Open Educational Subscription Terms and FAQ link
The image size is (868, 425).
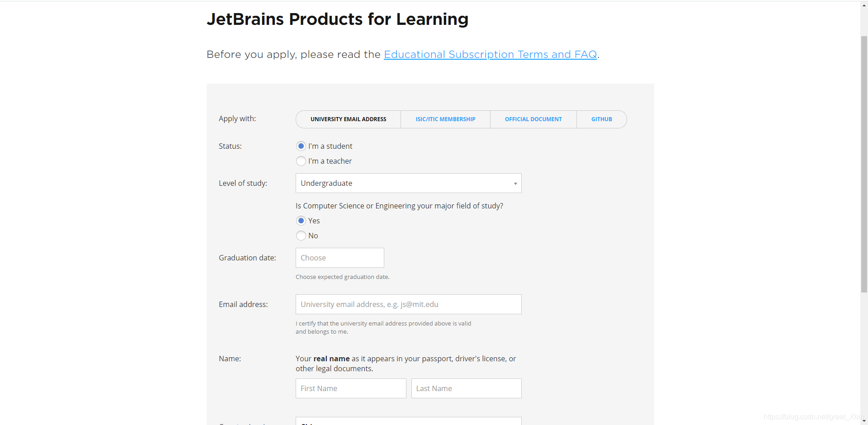[491, 54]
